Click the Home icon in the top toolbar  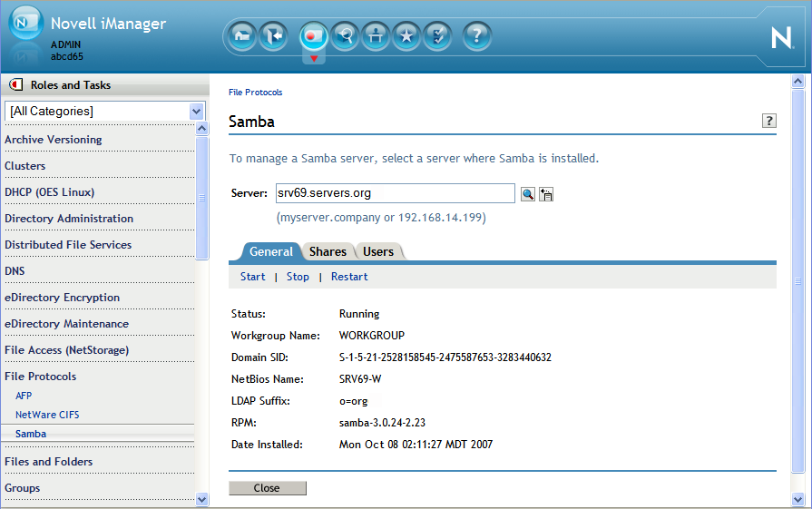242,36
